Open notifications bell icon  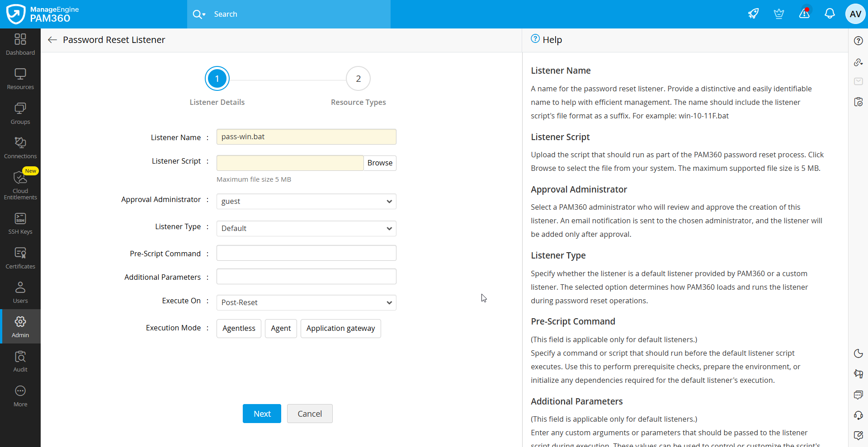pyautogui.click(x=830, y=14)
